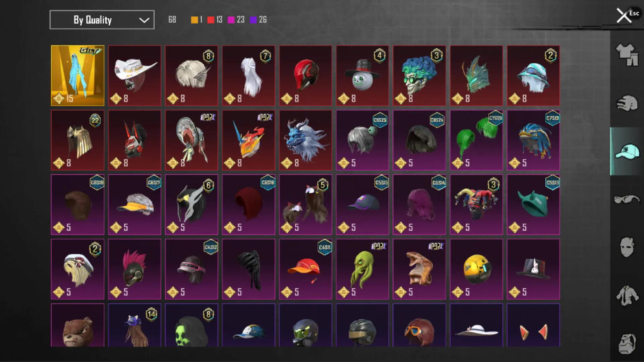Select the jacket category icon
The image size is (644, 362).
click(x=627, y=296)
